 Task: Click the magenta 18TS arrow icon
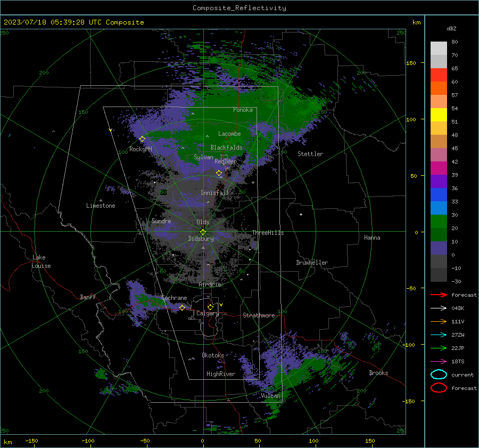pos(439,362)
